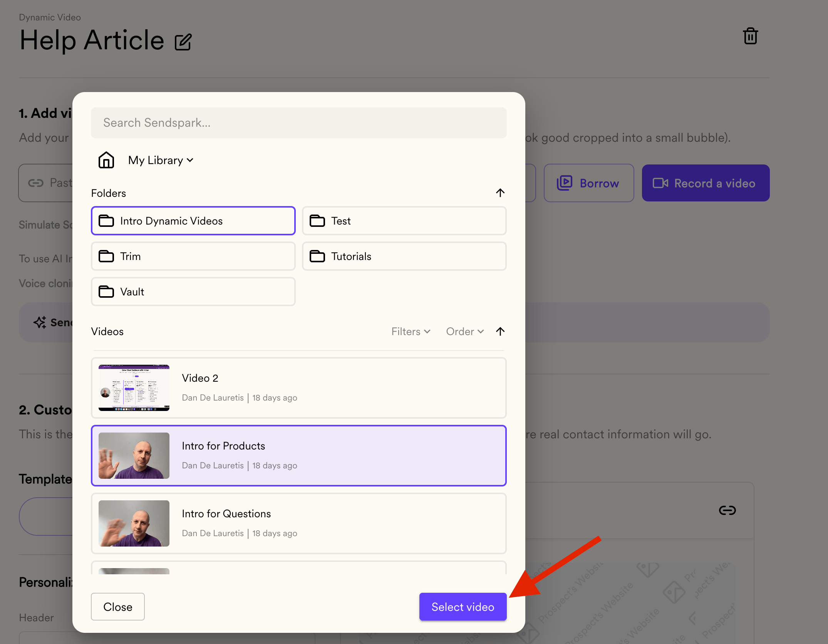Viewport: 828px width, 644px height.
Task: Click the sparkle AI icon
Action: pyautogui.click(x=40, y=322)
